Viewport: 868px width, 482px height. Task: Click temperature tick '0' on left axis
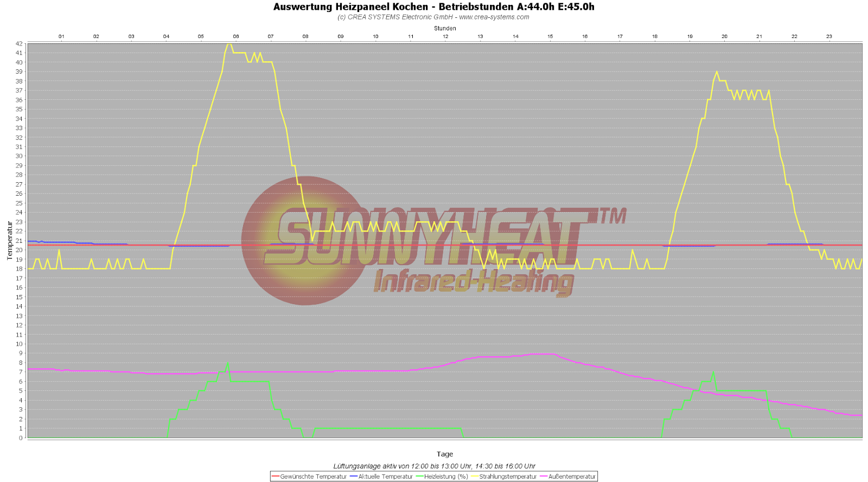point(21,438)
